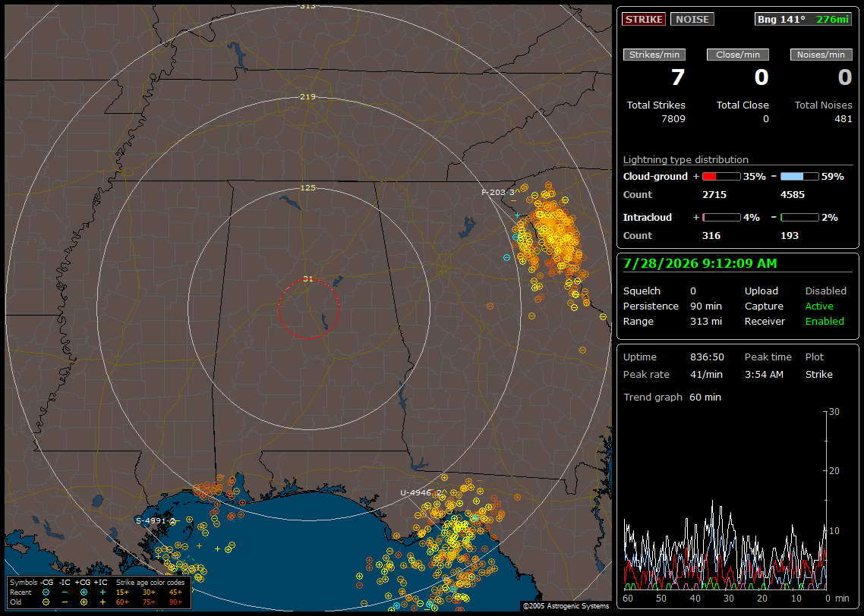864x616 pixels.
Task: Click the intracloud count 193
Action: click(x=789, y=236)
